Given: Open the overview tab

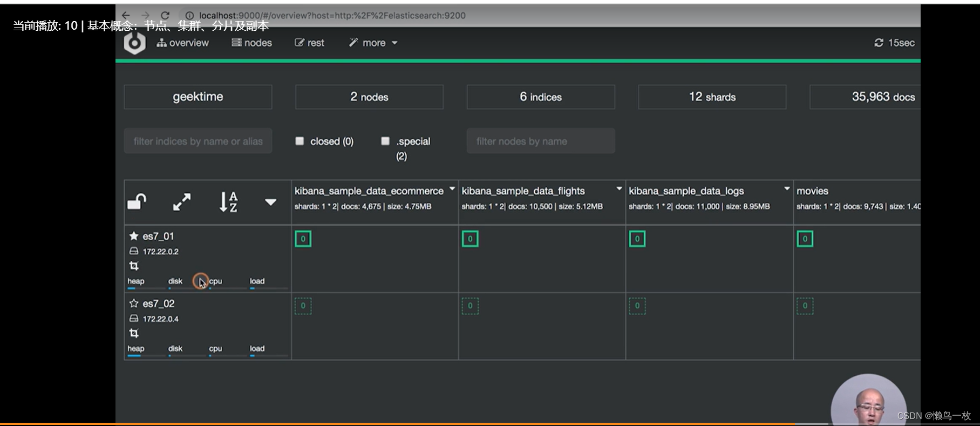Looking at the screenshot, I should (x=182, y=43).
